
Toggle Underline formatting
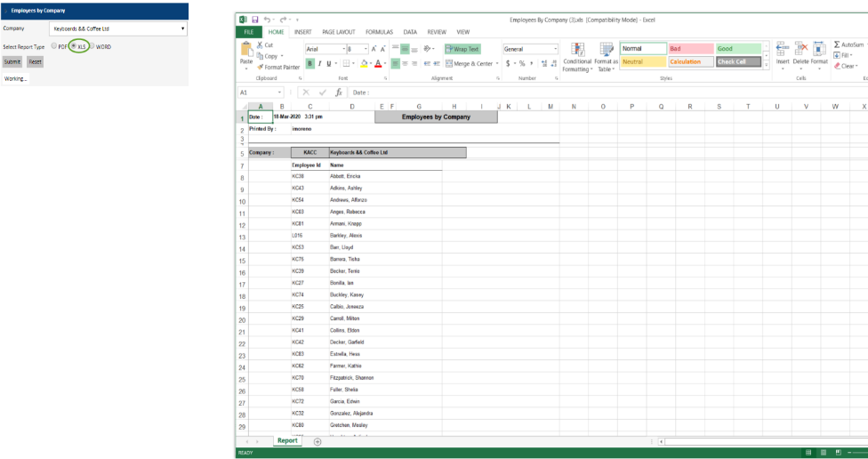pyautogui.click(x=328, y=64)
